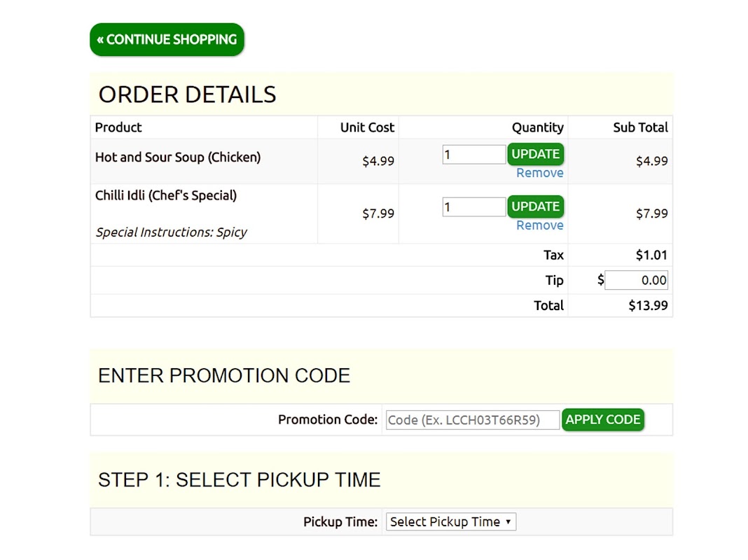Click the Tip amount input field
748x560 pixels.
636,280
